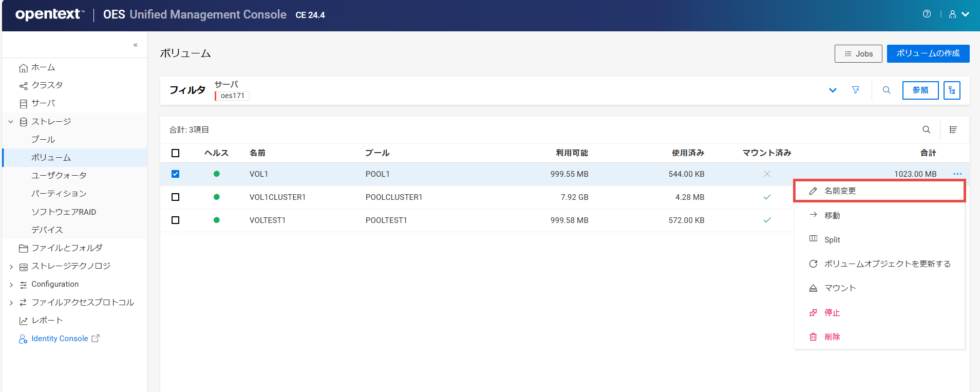Screen dimensions: 980x392
Task: Choose 名前変更 from the context menu
Action: [840, 191]
